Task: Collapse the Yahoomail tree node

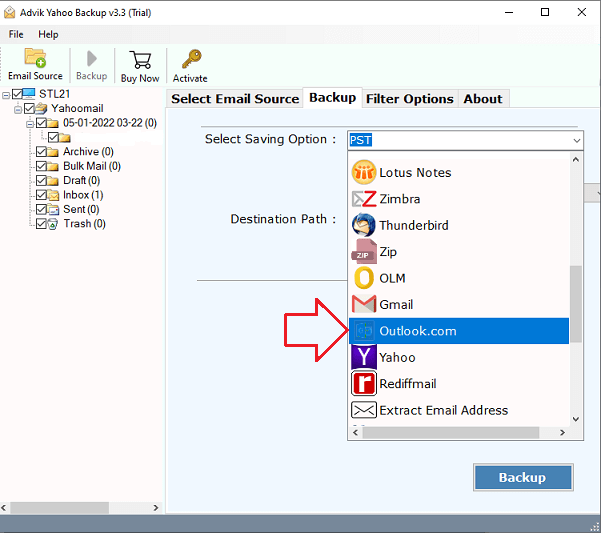Action: point(18,109)
